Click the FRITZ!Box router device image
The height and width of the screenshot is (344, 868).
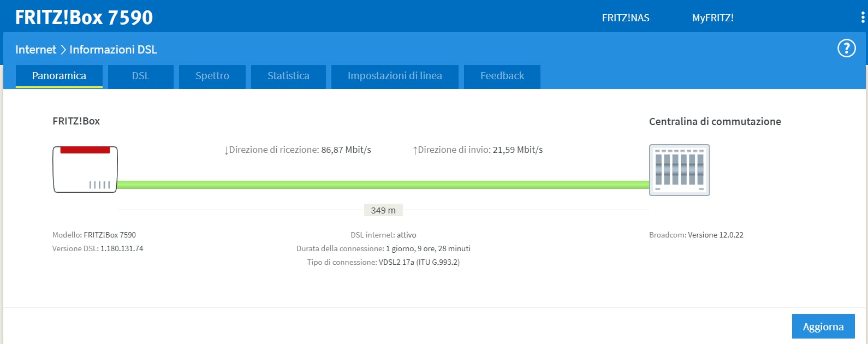click(85, 169)
